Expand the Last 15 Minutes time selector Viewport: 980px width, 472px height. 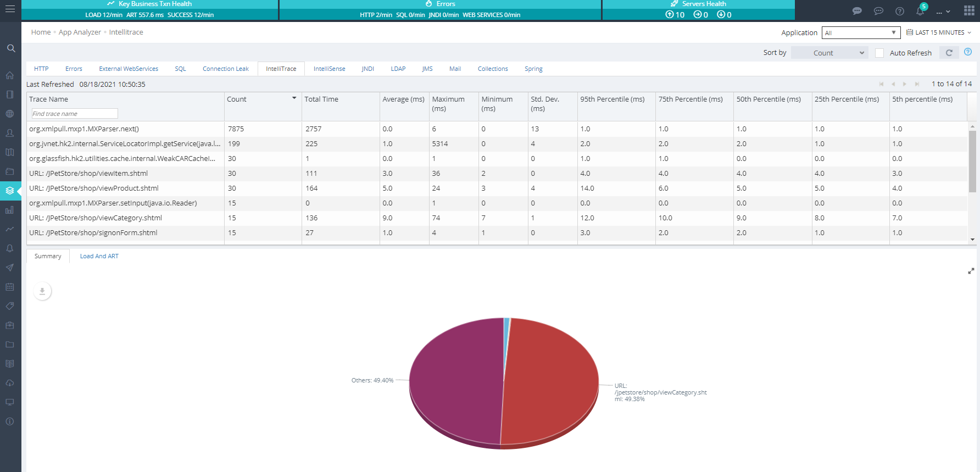point(939,32)
